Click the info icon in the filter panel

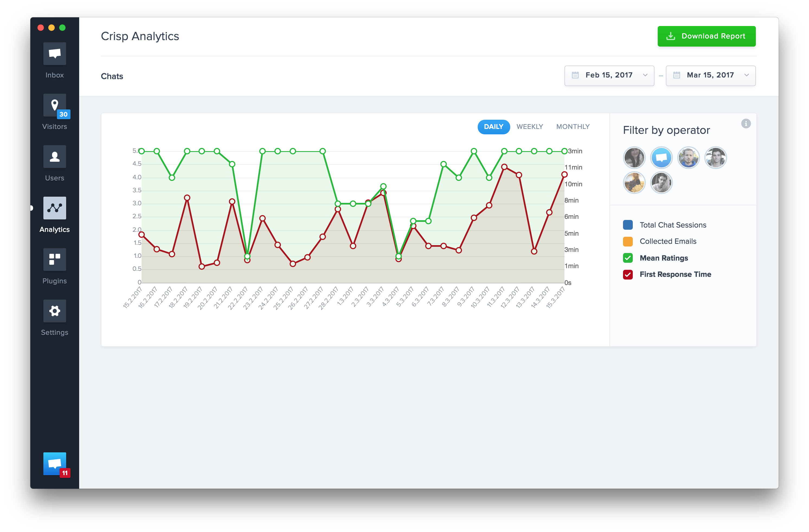[x=746, y=124]
